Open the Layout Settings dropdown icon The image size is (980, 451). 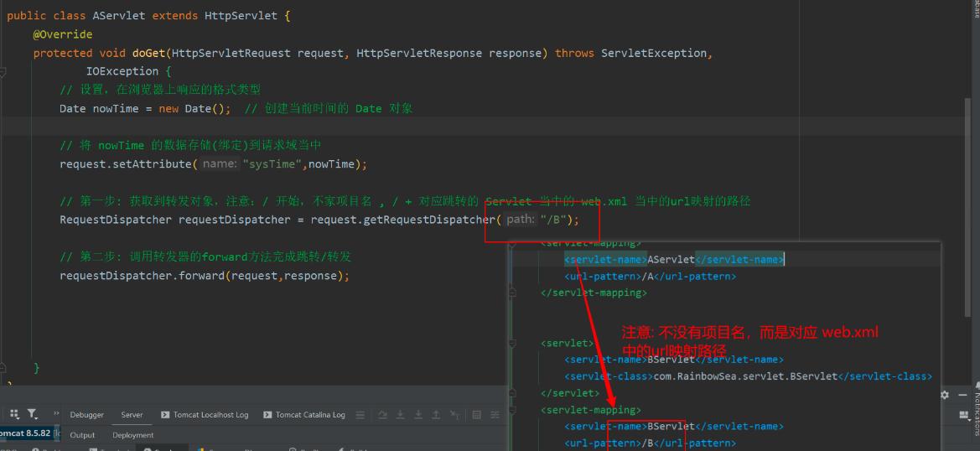click(964, 415)
